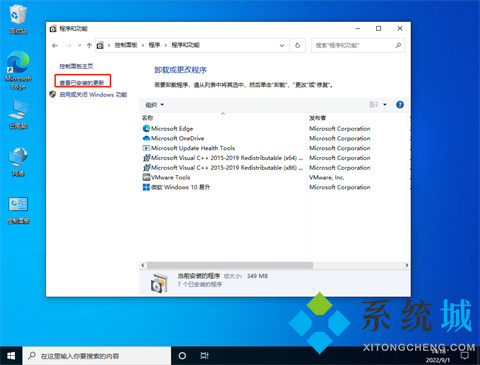Click the VMware, Inc. publisher cell
The image size is (480, 365).
coord(326,177)
